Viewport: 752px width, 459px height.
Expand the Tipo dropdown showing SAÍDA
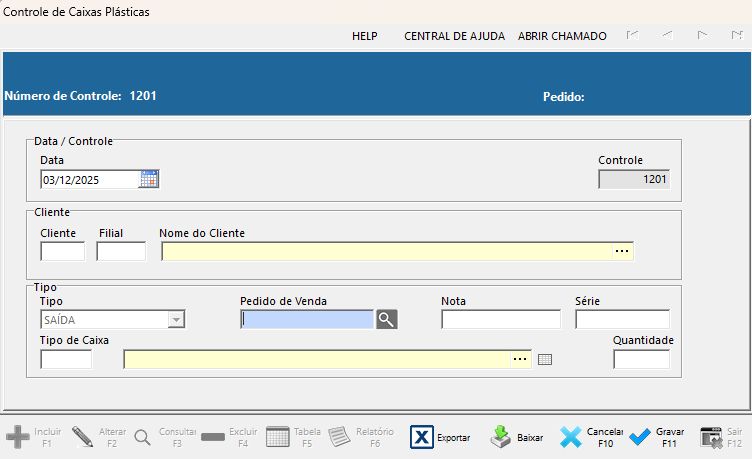click(x=176, y=319)
